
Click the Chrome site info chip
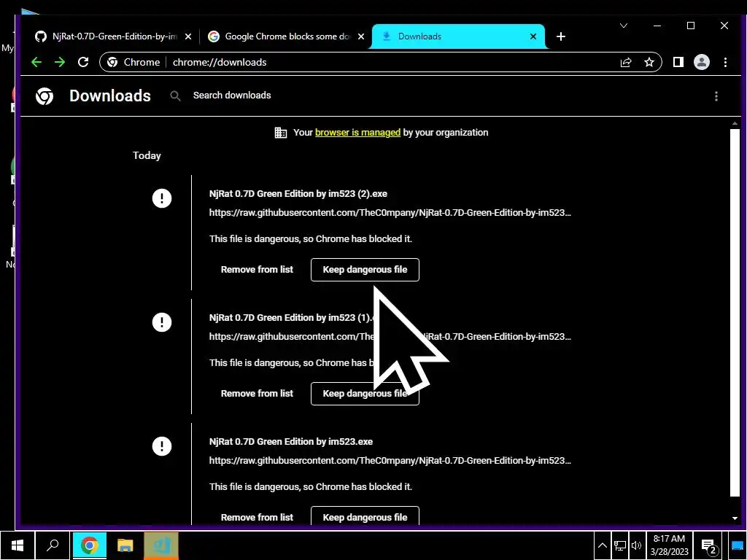(x=133, y=63)
